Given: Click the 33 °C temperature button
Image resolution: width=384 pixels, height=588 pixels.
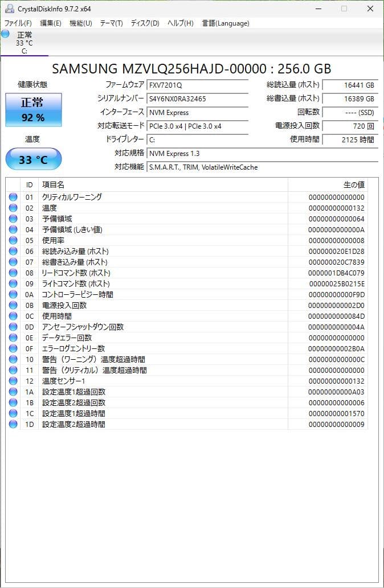Looking at the screenshot, I should (x=34, y=159).
